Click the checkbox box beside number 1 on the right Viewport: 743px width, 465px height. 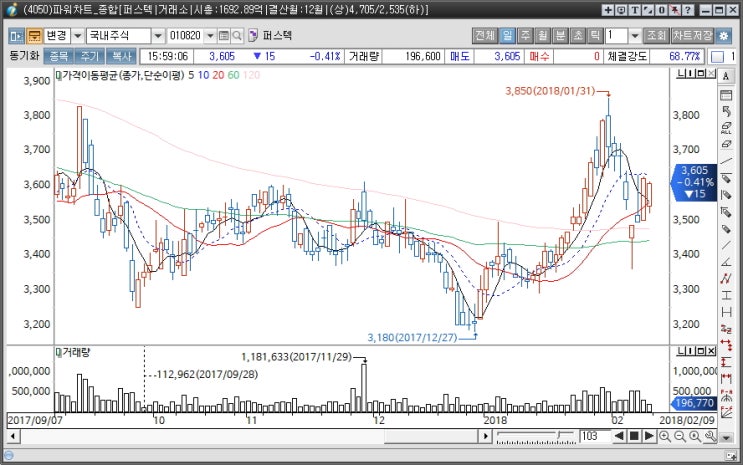coord(717,57)
